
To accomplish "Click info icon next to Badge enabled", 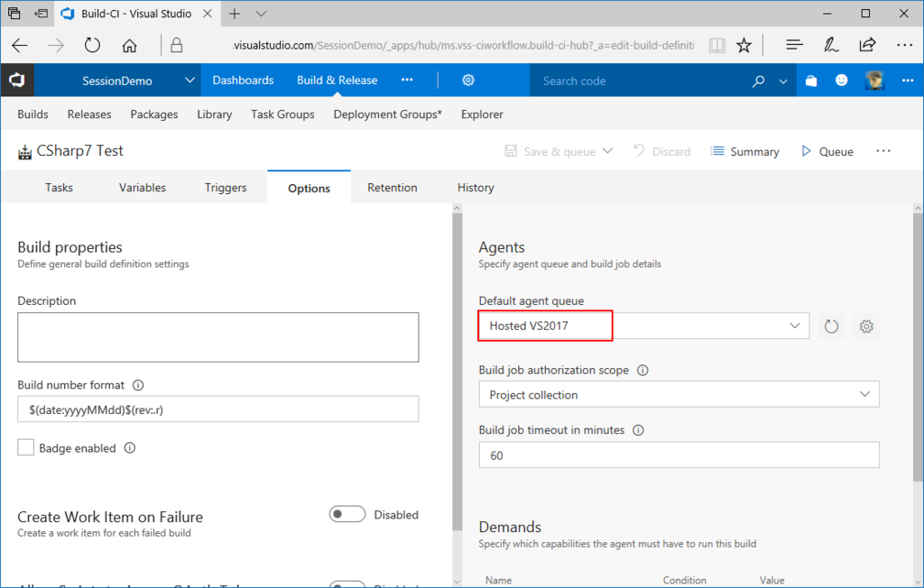I will coord(130,448).
